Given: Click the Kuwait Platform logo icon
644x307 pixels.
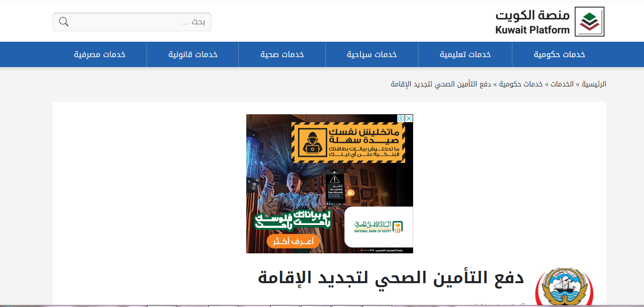Looking at the screenshot, I should pyautogui.click(x=589, y=22).
